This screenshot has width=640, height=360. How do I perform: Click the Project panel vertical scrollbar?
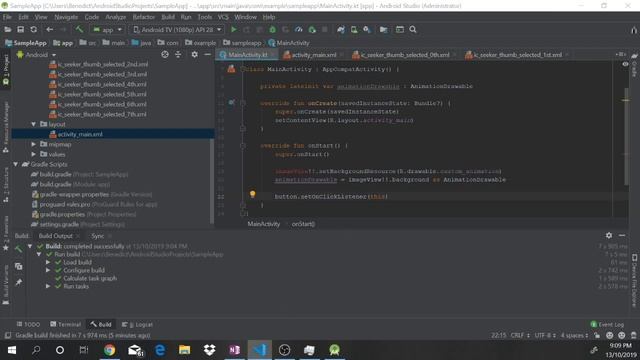click(x=212, y=181)
